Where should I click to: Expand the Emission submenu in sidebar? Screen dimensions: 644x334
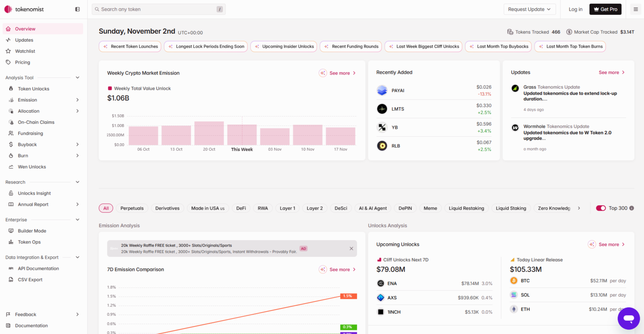[77, 100]
